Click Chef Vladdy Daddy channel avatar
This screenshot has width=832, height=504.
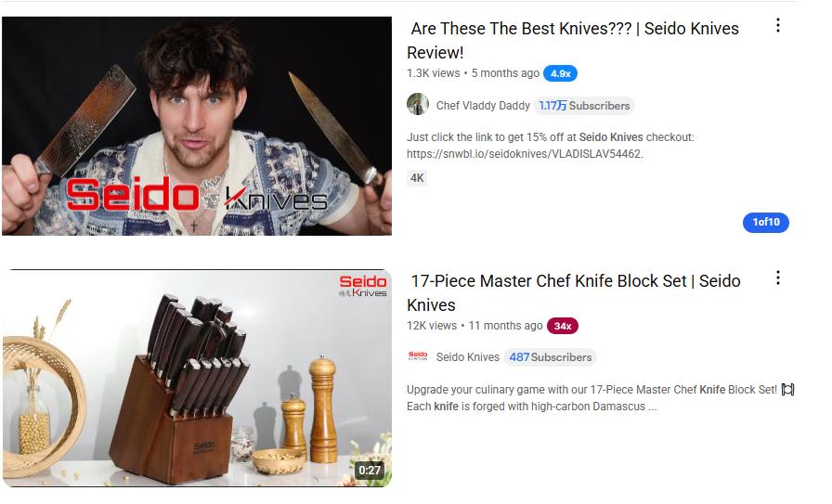click(x=418, y=105)
